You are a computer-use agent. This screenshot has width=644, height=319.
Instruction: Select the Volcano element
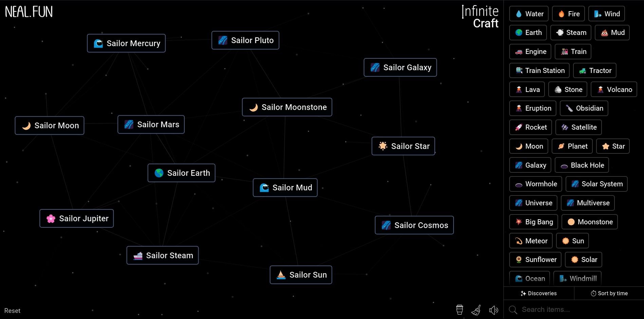pos(614,90)
